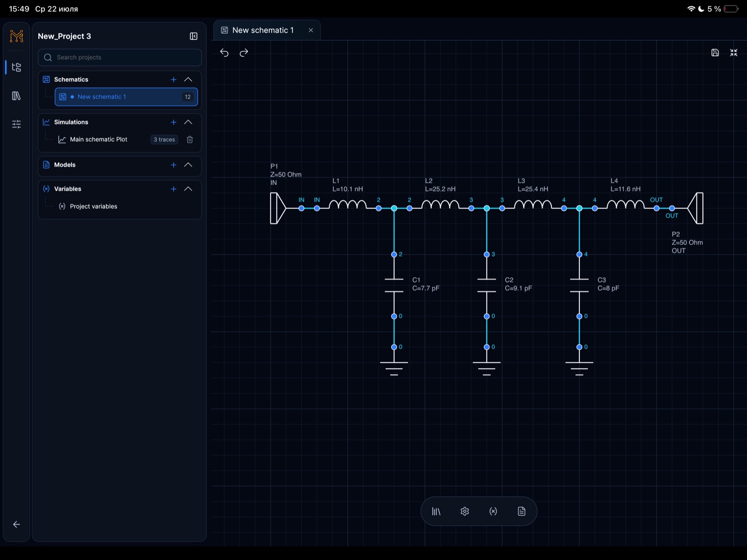Select inductor L4 on the schematic
This screenshot has height=560, width=747.
[x=626, y=205]
